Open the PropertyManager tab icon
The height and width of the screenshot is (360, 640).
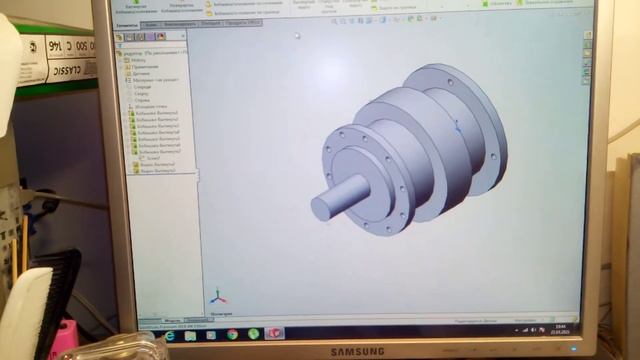pos(129,37)
